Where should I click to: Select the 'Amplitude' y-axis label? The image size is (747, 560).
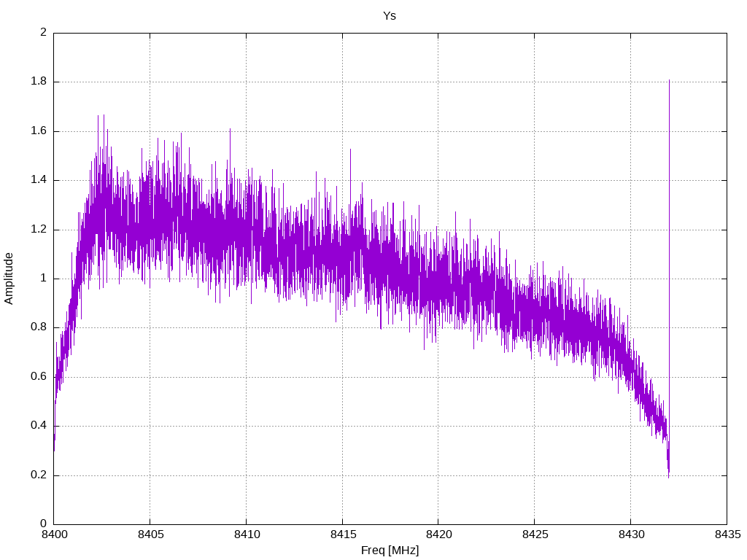9,279
